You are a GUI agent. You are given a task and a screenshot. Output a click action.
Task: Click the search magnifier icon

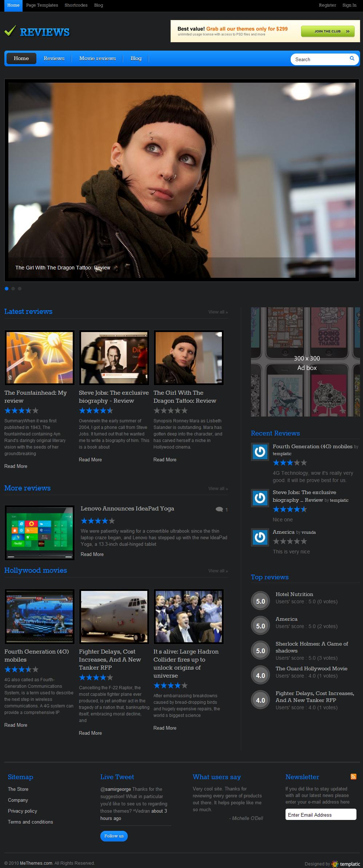(352, 58)
